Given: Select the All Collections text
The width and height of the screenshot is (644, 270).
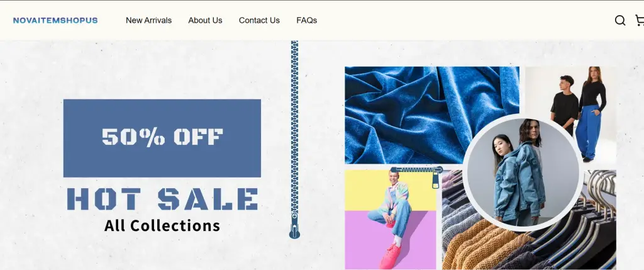Looking at the screenshot, I should 162,225.
